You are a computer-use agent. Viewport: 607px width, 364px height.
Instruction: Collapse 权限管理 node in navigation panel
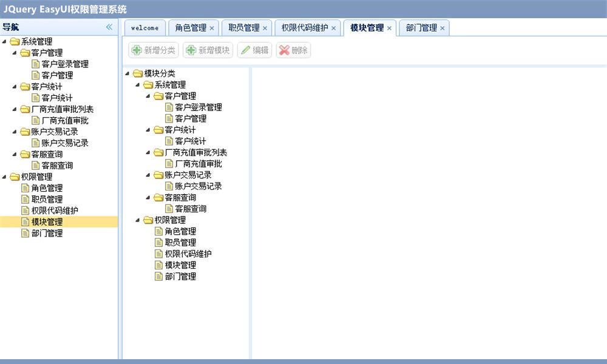click(x=4, y=177)
